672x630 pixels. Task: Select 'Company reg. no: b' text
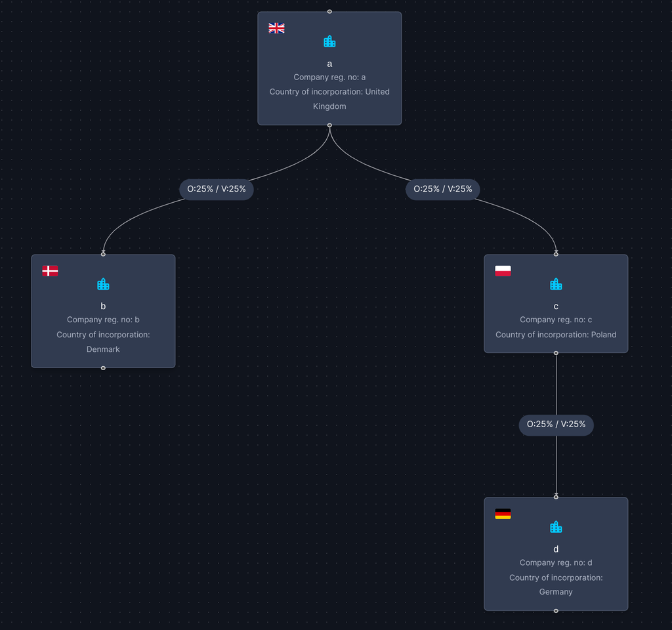pos(103,320)
